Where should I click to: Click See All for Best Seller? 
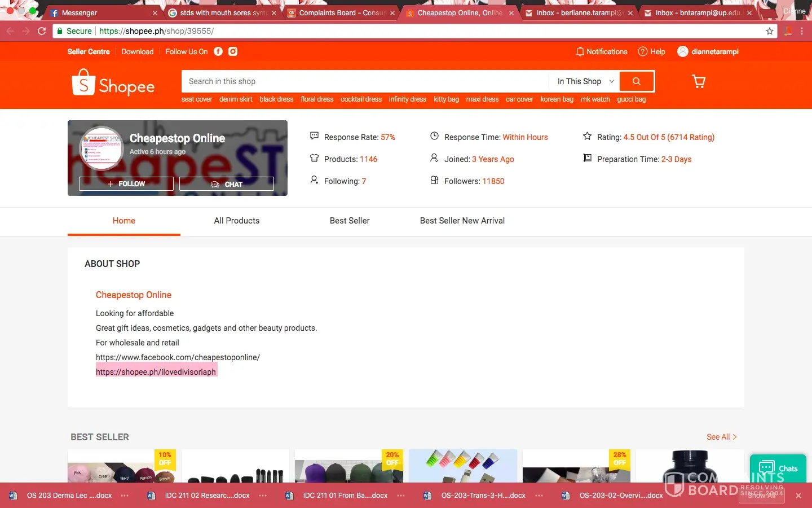(722, 437)
